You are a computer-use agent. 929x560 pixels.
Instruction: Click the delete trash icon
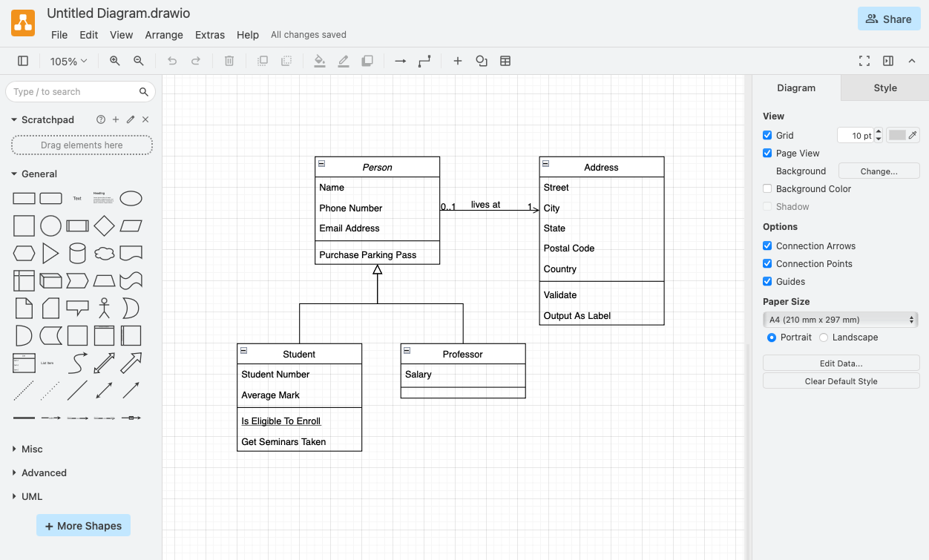tap(229, 61)
